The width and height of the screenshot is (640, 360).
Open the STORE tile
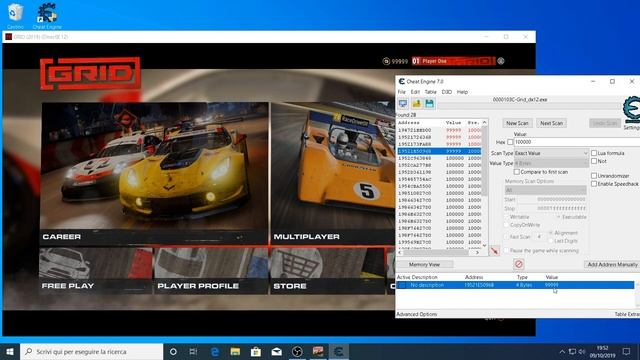327,271
